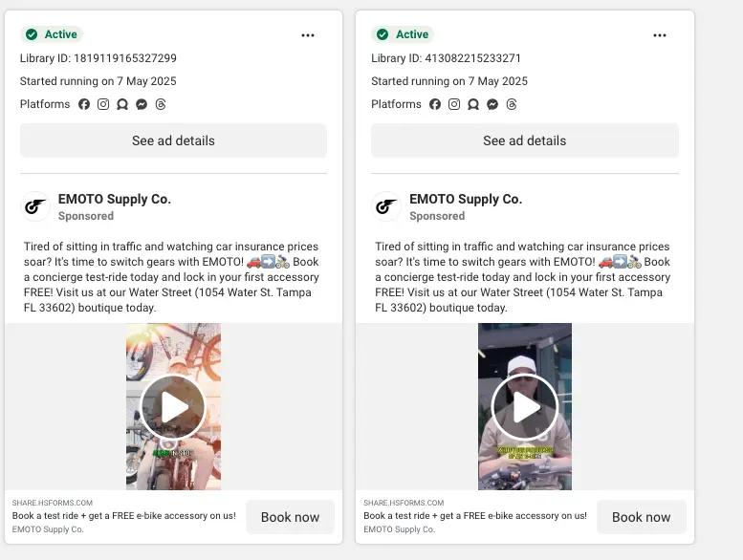Click Facebook platform icon in ad ending 7299

(x=84, y=104)
